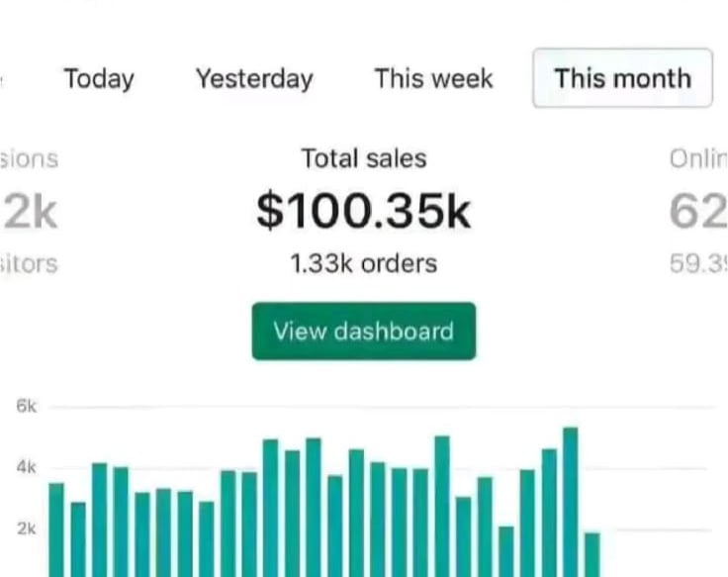Viewport: 728px width, 577px height.
Task: Select the cut-off Online card label
Action: pos(698,158)
